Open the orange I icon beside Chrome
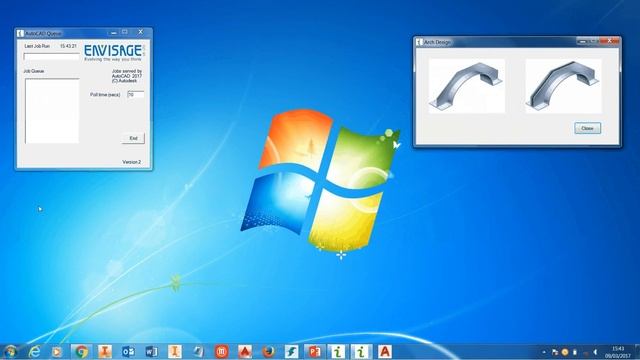The image size is (640, 360). [x=105, y=351]
